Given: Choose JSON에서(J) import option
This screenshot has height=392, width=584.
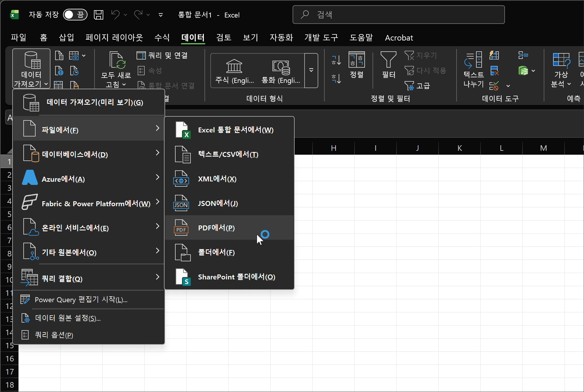Looking at the screenshot, I should [229, 203].
